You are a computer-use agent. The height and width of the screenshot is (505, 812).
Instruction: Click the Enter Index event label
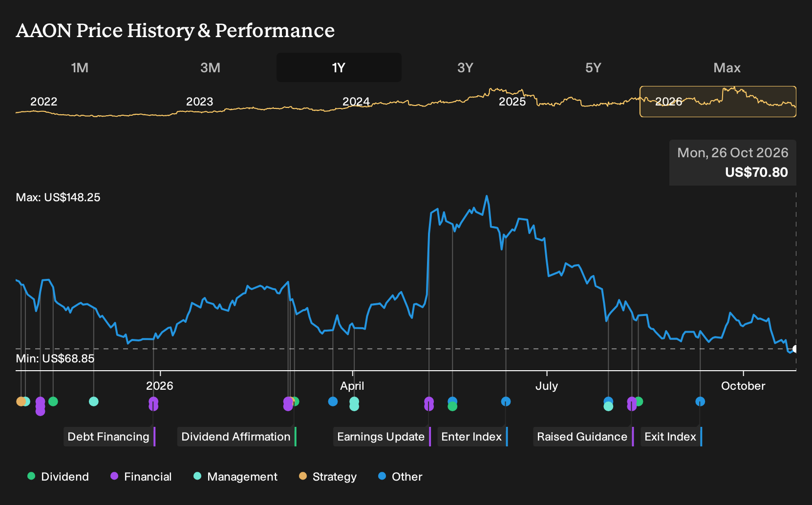472,437
